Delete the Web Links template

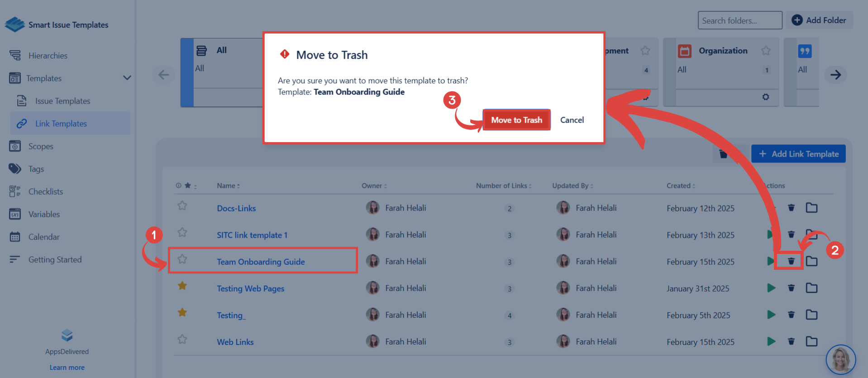791,341
